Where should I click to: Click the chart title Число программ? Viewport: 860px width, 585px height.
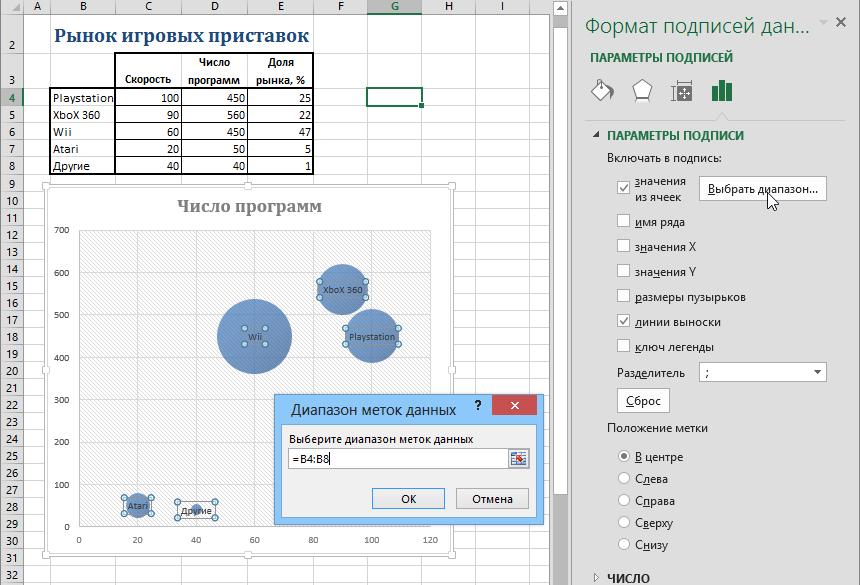point(250,206)
